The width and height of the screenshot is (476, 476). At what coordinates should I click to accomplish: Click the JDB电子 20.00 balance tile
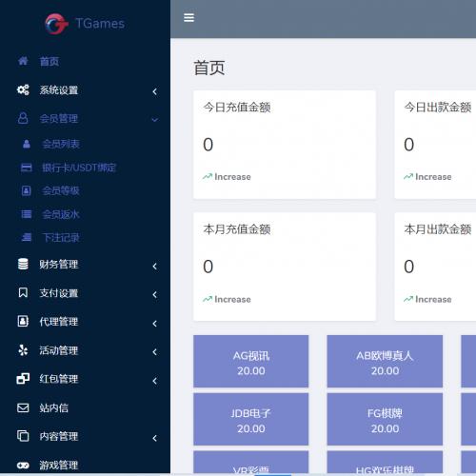point(251,419)
